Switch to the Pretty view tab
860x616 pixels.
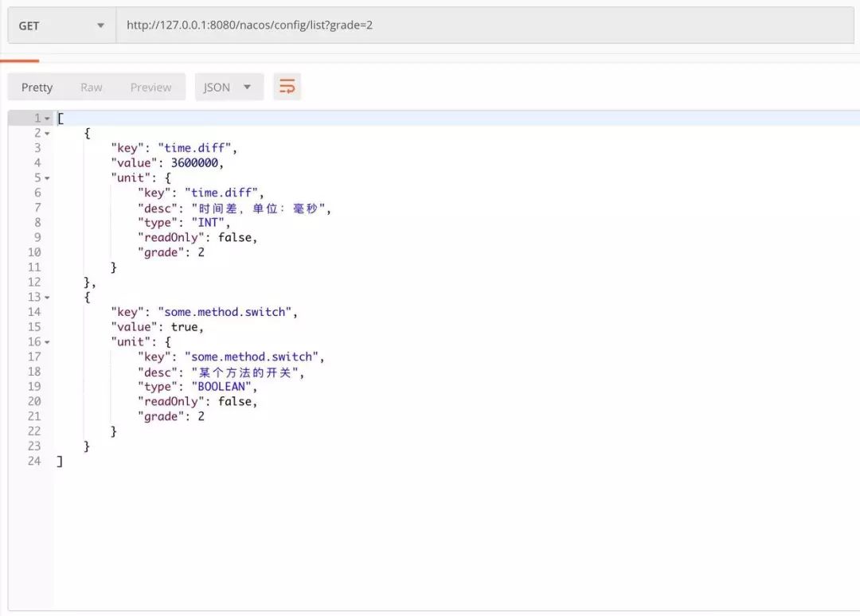coord(37,87)
